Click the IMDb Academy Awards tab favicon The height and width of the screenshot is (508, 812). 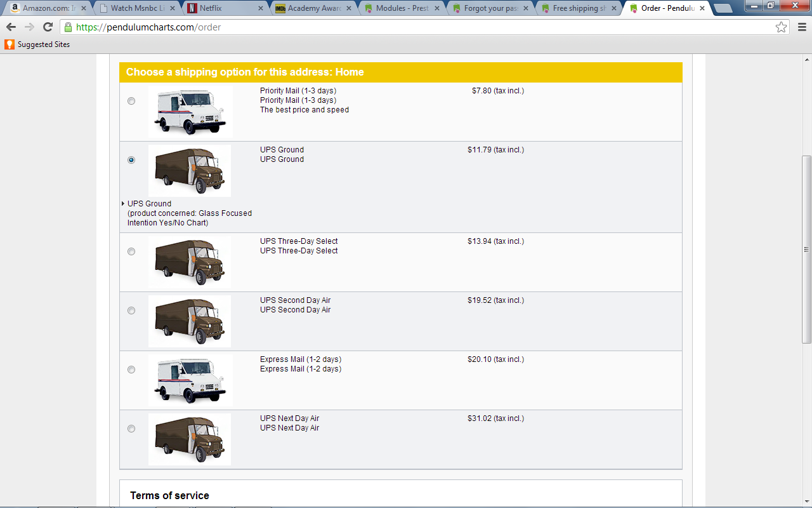[x=280, y=8]
